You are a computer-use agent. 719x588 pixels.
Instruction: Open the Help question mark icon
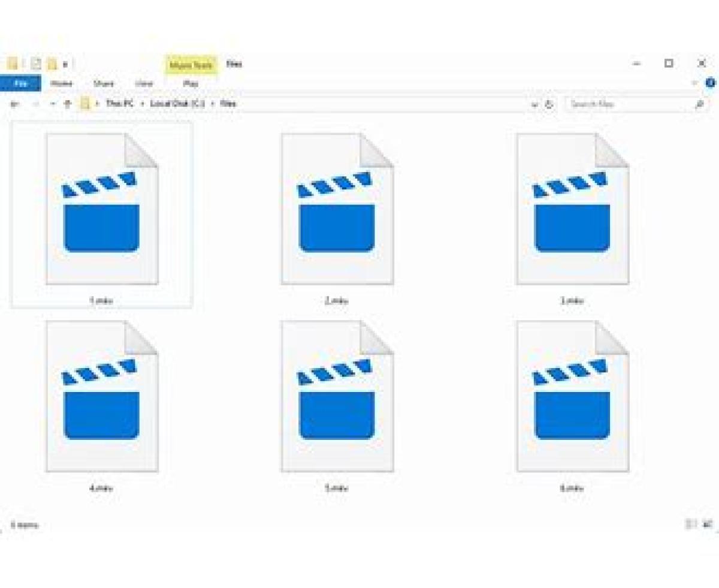(x=710, y=83)
